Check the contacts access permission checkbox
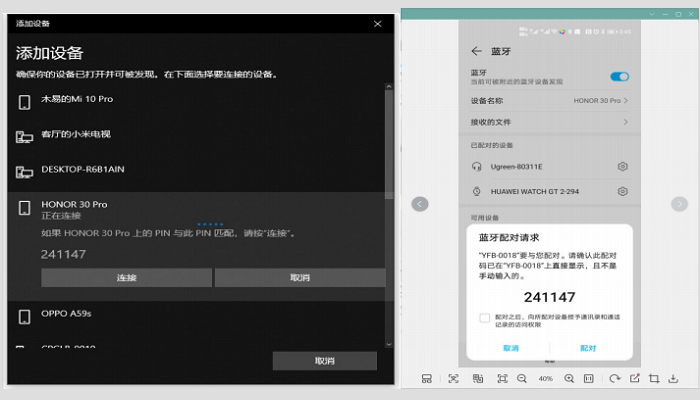Viewport: 700px width, 400px height. (x=484, y=318)
